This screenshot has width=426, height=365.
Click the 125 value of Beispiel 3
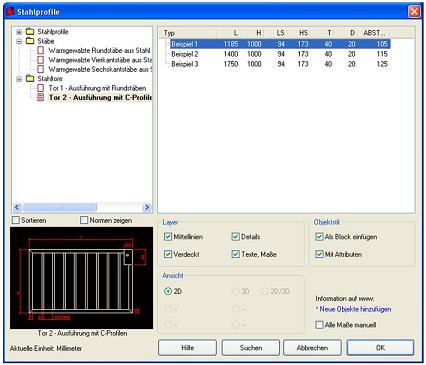click(x=382, y=64)
